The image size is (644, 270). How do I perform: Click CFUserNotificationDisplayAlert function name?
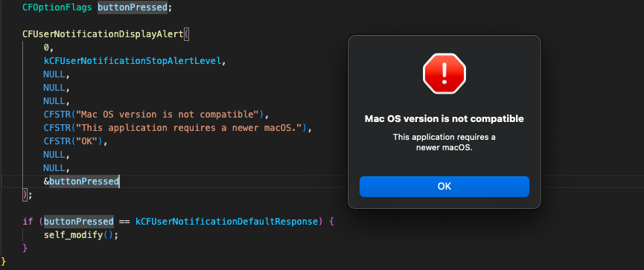[103, 34]
